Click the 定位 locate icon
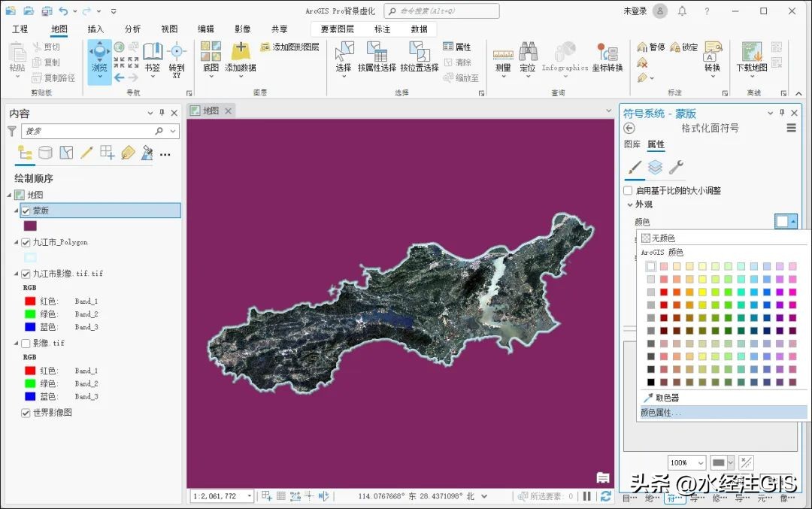812x509 pixels. tap(529, 60)
